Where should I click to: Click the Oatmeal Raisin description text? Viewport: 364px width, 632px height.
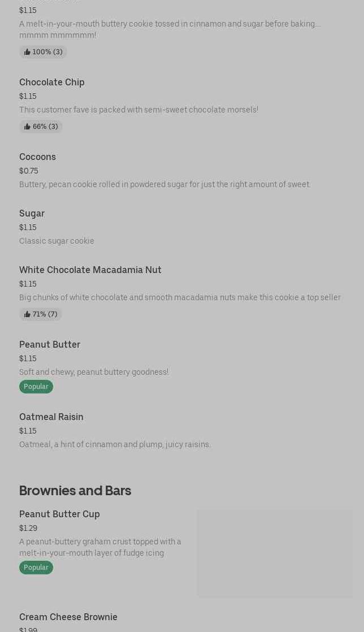pyautogui.click(x=115, y=444)
